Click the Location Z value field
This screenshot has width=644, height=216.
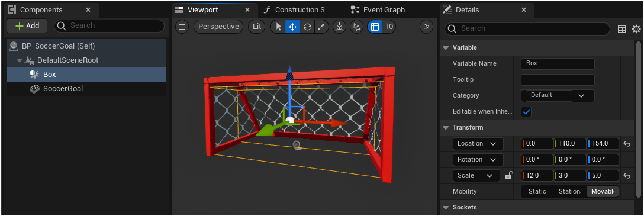click(x=603, y=144)
